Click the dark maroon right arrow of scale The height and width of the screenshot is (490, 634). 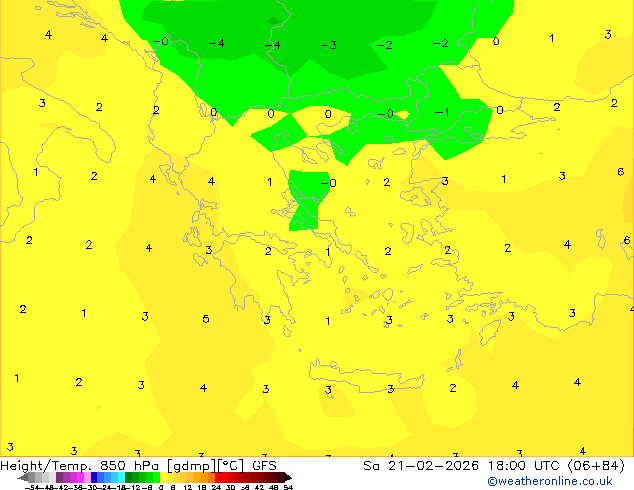point(288,477)
